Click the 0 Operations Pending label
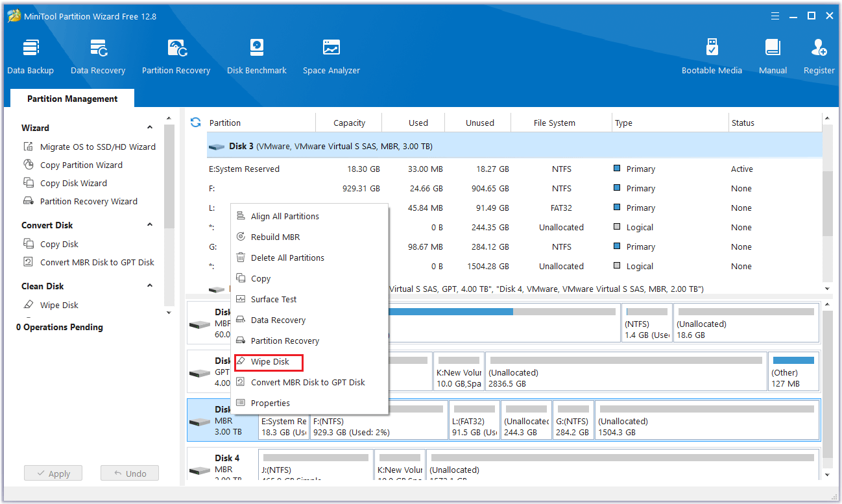 click(60, 327)
